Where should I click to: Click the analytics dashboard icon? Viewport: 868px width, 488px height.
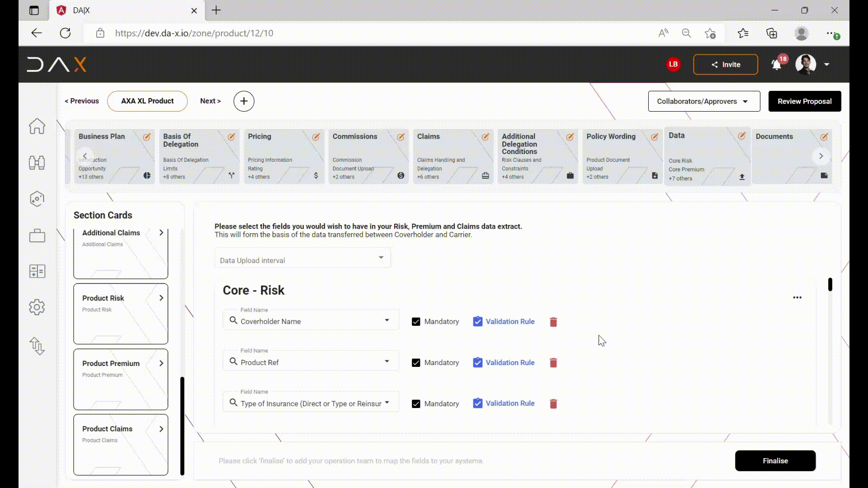pyautogui.click(x=37, y=272)
